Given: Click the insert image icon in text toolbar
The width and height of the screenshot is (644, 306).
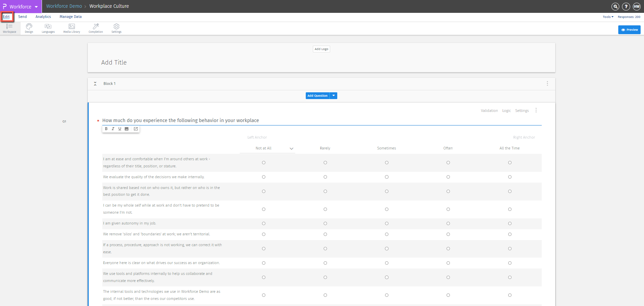Looking at the screenshot, I should click(127, 129).
